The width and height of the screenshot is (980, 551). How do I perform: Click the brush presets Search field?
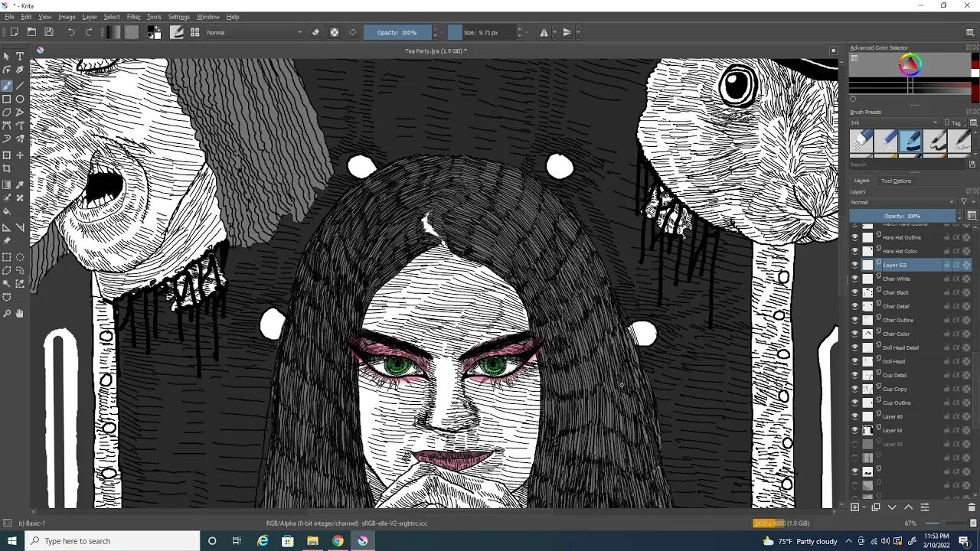906,165
